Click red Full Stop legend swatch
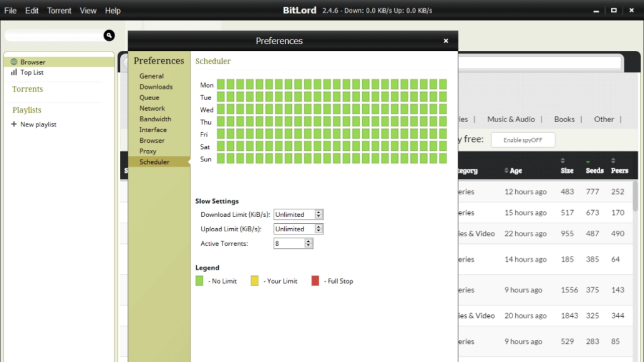 315,281
